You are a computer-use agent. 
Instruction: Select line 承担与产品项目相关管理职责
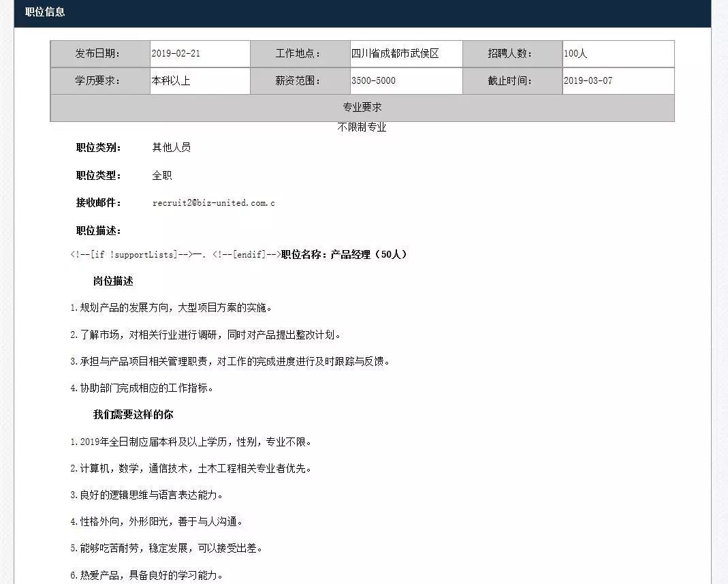[230, 361]
